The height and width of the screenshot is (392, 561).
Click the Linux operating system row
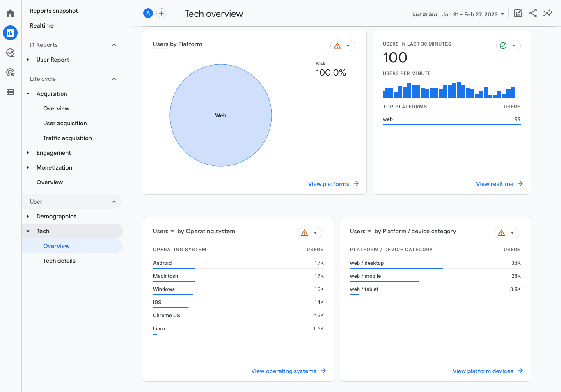pyautogui.click(x=238, y=328)
